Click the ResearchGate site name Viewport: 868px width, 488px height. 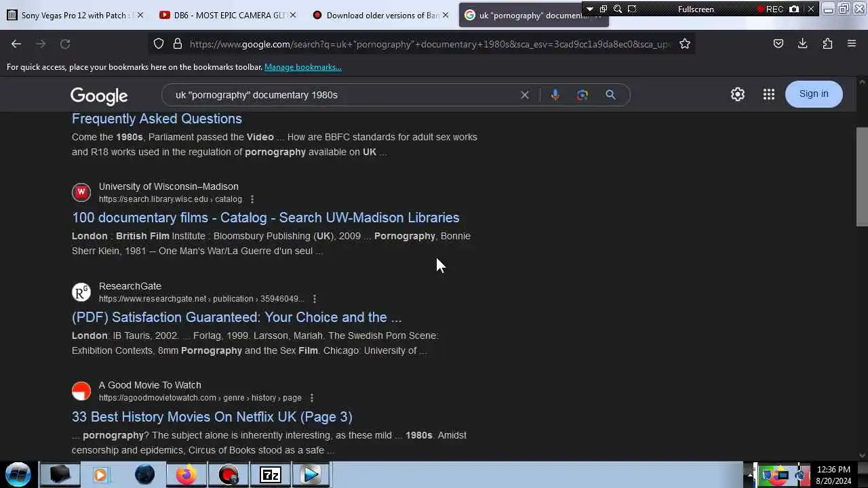pyautogui.click(x=130, y=286)
